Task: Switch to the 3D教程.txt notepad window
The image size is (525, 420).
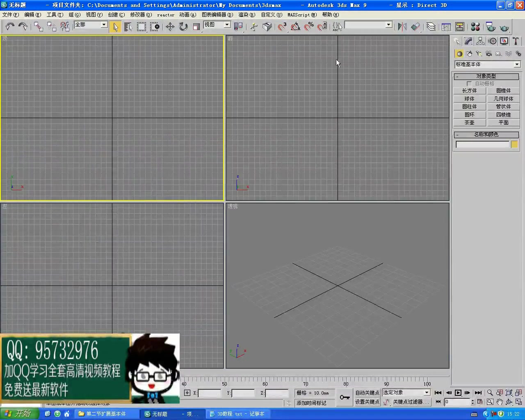Action: pyautogui.click(x=237, y=414)
